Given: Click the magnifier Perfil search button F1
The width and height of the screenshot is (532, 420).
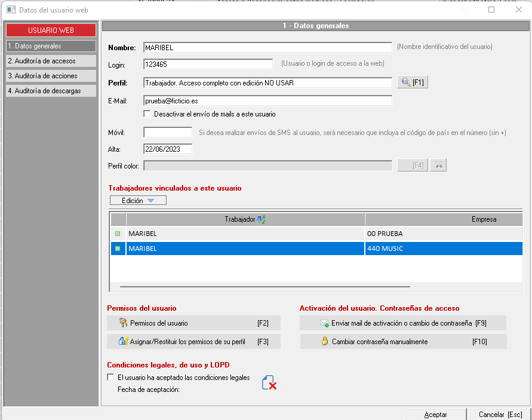Looking at the screenshot, I should click(413, 82).
